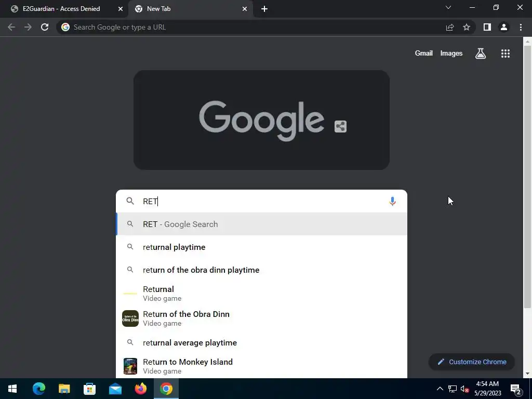Screen dimensions: 532x399
Task: Open Return to Monkey Island game suggestion
Action: coord(261,366)
